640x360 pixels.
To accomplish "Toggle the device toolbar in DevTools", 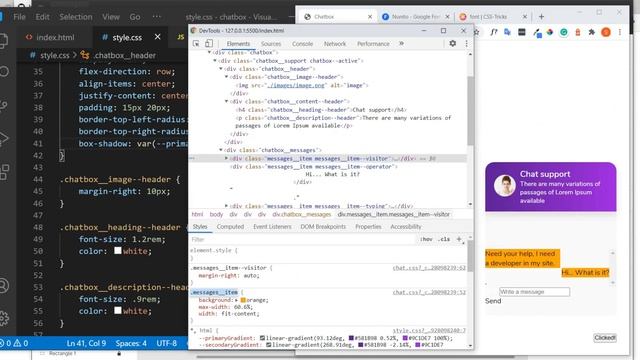I will point(209,43).
